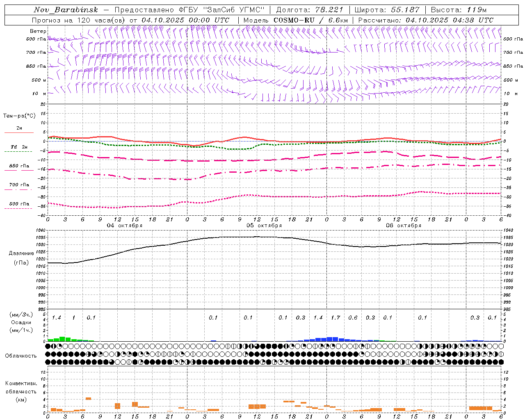Click the Долгота: 78.221 value

[310, 10]
